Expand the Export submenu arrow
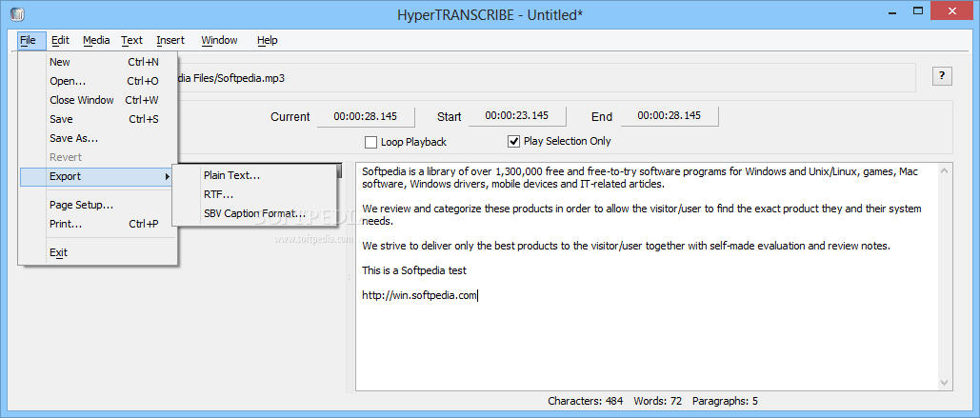The height and width of the screenshot is (418, 980). (167, 177)
